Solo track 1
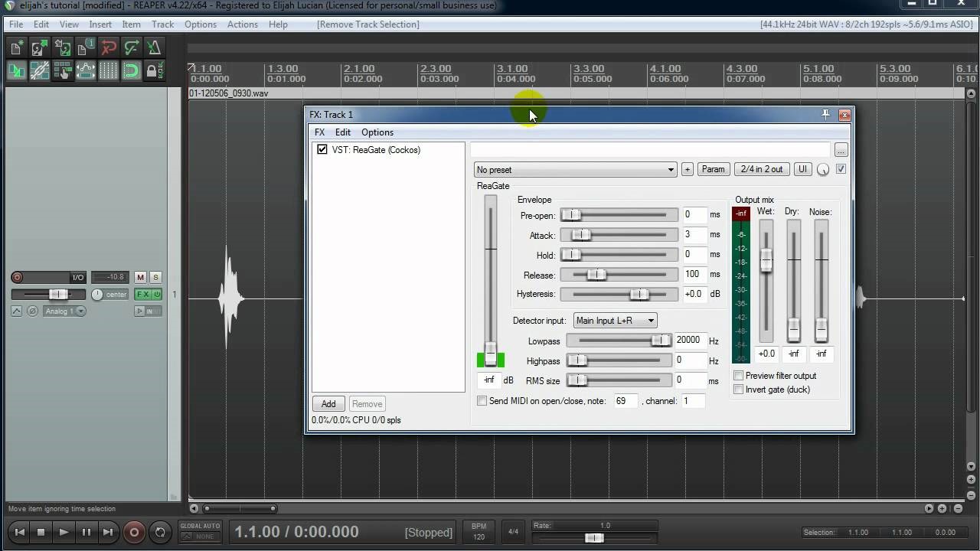 (155, 277)
